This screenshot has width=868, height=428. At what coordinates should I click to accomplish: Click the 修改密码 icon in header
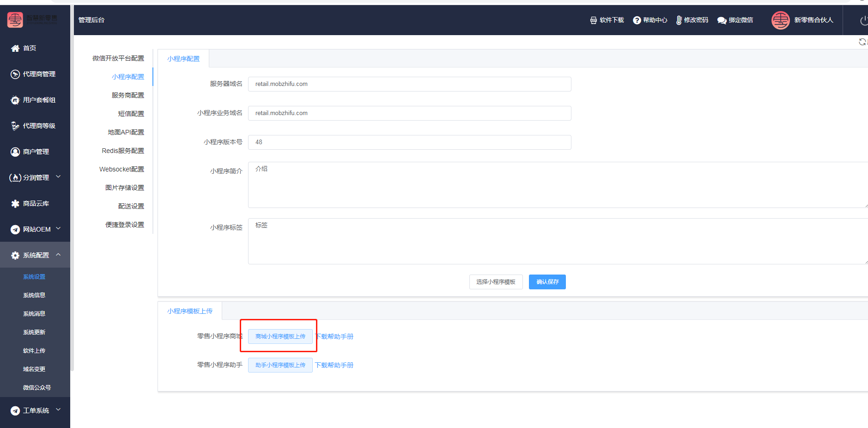(x=679, y=20)
